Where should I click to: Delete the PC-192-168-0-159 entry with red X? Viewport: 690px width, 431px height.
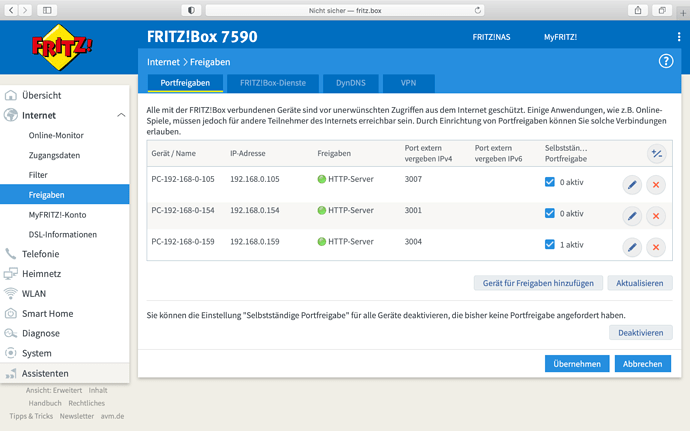656,247
